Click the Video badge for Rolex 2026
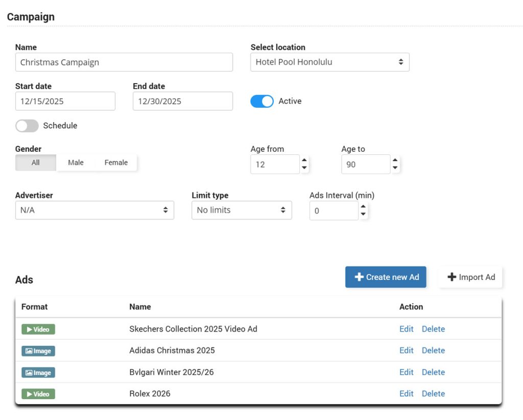Viewport: 523px width, 420px height. 38,394
